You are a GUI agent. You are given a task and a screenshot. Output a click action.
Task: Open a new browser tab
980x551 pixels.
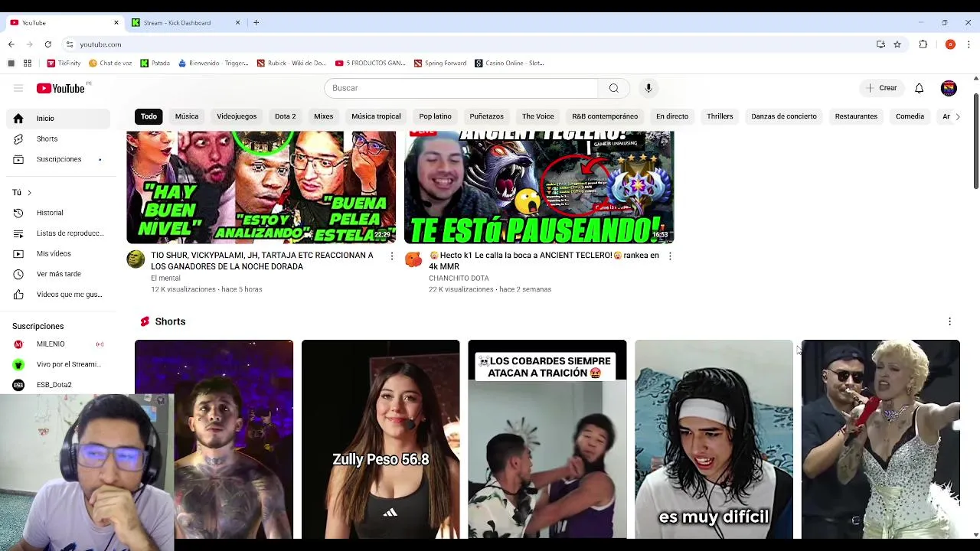256,23
